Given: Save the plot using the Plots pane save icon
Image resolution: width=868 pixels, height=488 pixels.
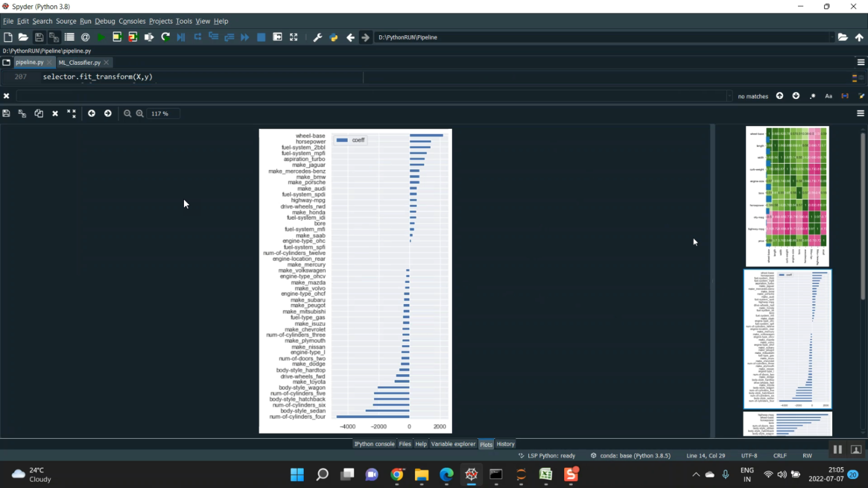Looking at the screenshot, I should pyautogui.click(x=6, y=113).
